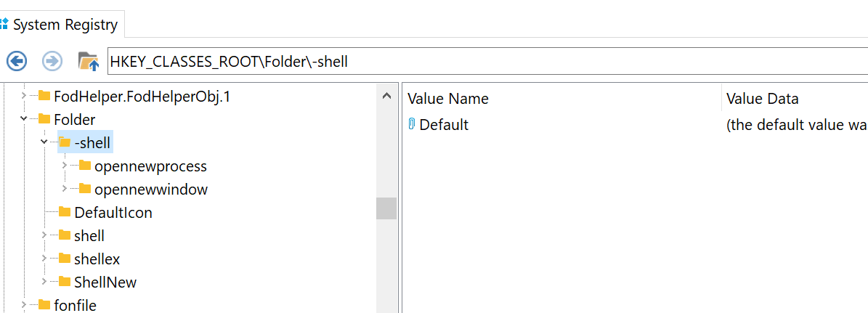This screenshot has height=313, width=868.
Task: Select the Default value row
Action: (x=635, y=124)
